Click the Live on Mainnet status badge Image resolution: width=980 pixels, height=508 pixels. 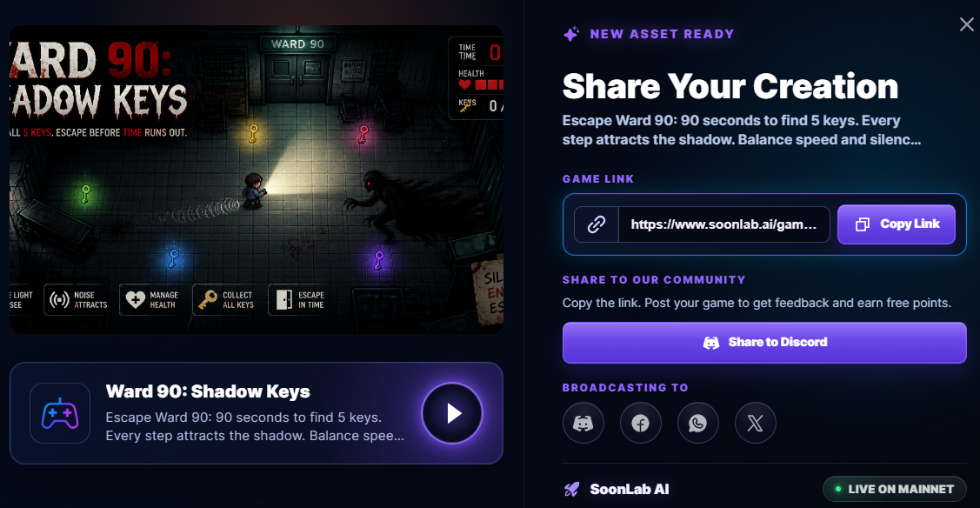click(x=895, y=489)
